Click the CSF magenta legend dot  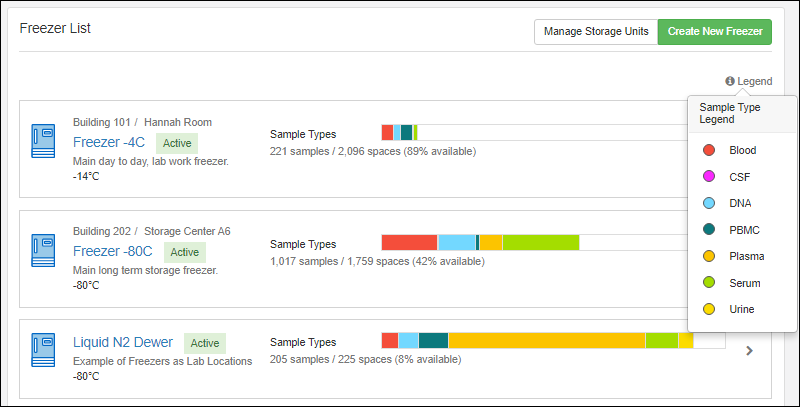pos(709,177)
